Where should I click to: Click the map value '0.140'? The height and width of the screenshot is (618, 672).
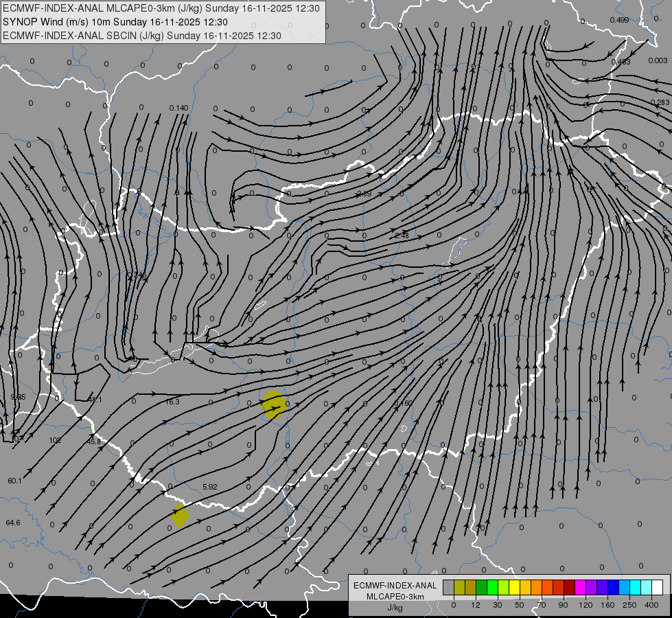click(x=178, y=108)
